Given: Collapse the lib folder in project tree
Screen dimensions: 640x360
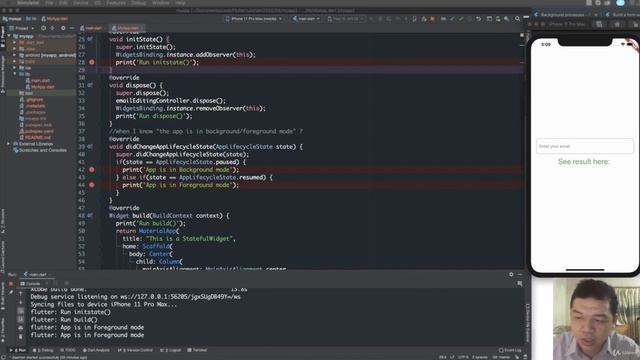Looking at the screenshot, I should [15, 74].
